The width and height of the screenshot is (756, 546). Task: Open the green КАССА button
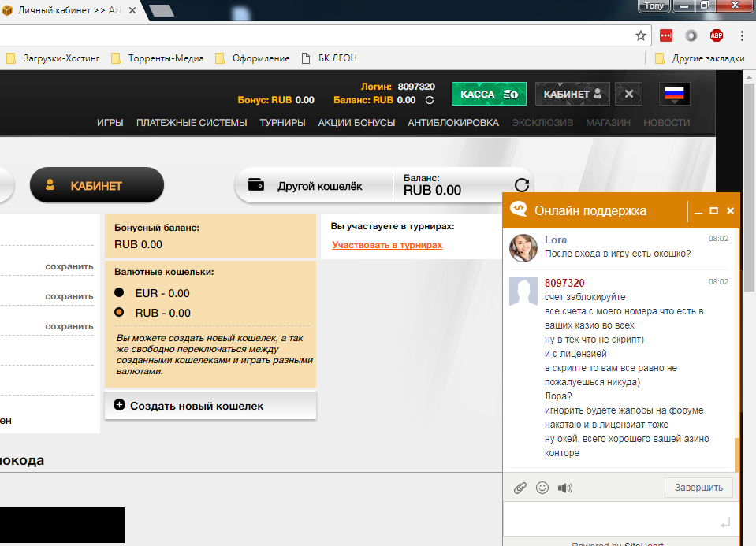(x=489, y=94)
